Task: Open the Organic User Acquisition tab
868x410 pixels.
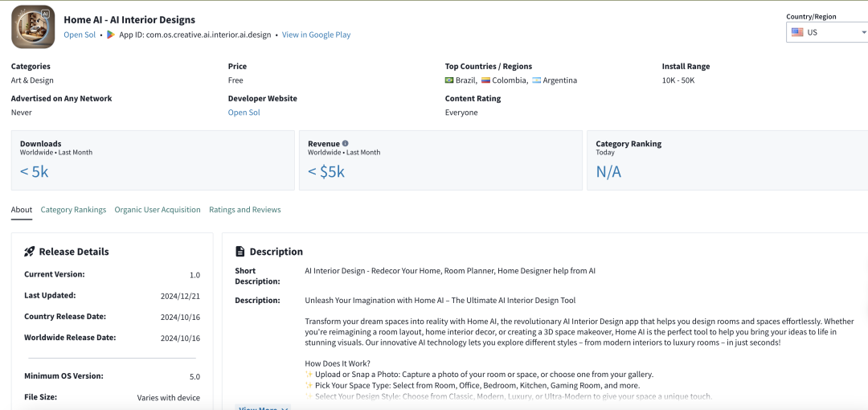Action: point(158,210)
